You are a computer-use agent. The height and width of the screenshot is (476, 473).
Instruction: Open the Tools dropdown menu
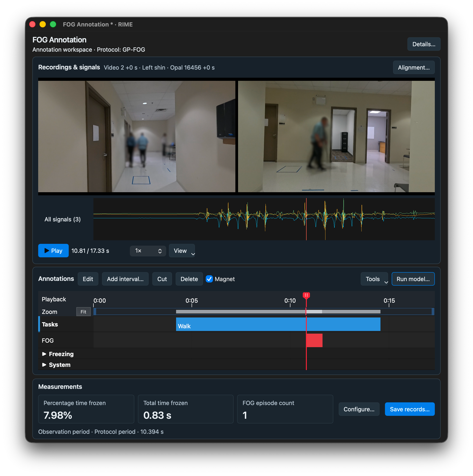(x=374, y=279)
